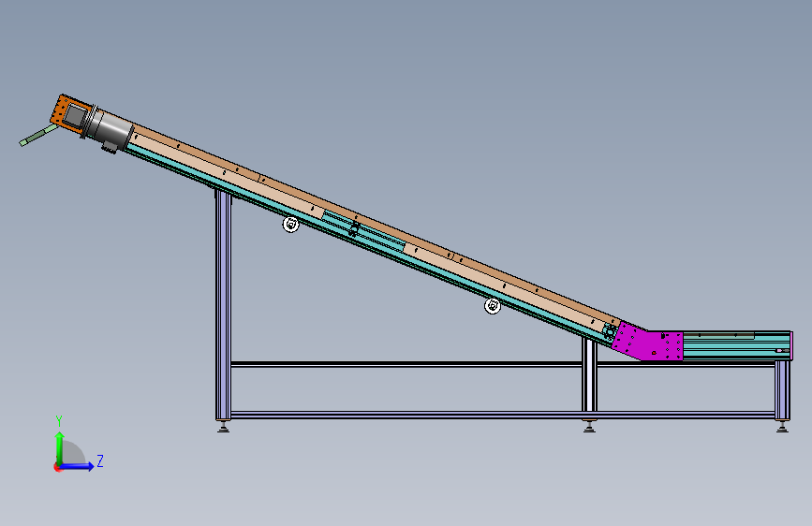Image resolution: width=812 pixels, height=526 pixels.
Task: Select the lower white return roller
Action: point(492,305)
